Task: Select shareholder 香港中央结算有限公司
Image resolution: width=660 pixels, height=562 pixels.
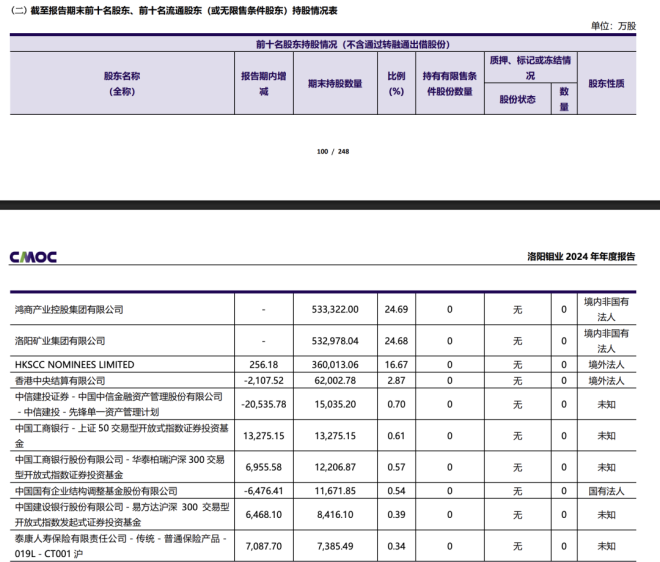Action: [60, 381]
